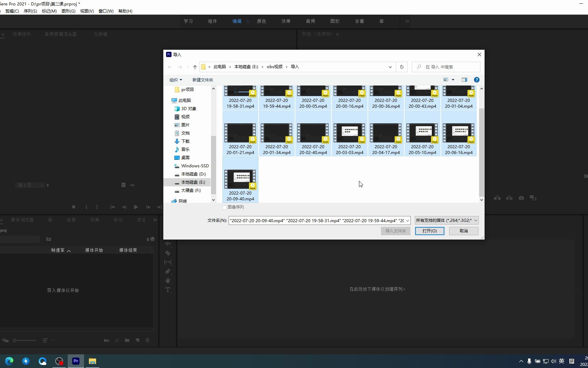Switch to the 颜色 workspace tab
The width and height of the screenshot is (588, 368).
pyautogui.click(x=261, y=21)
